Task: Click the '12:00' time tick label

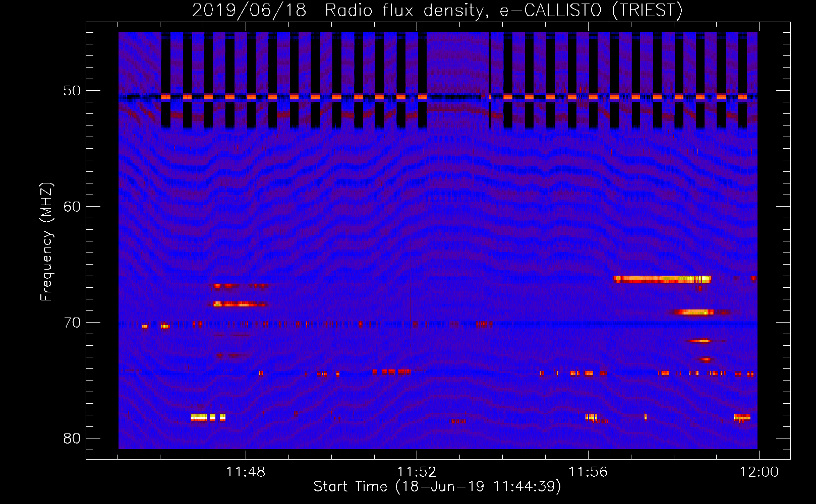Action: (x=759, y=472)
